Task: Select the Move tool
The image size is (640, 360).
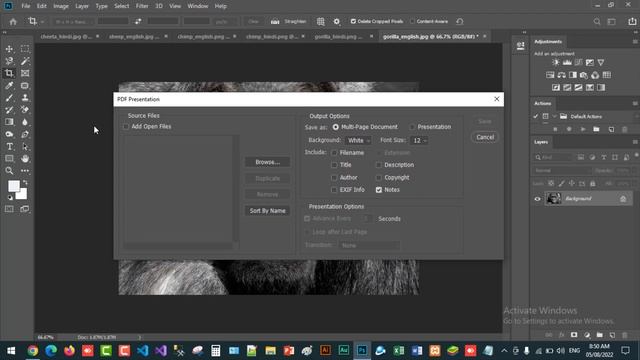Action: click(9, 49)
